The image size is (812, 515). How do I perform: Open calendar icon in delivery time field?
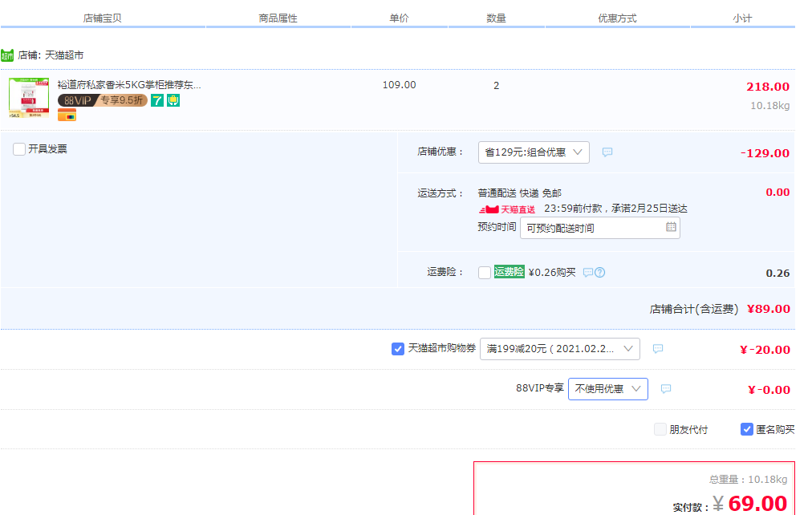point(671,227)
